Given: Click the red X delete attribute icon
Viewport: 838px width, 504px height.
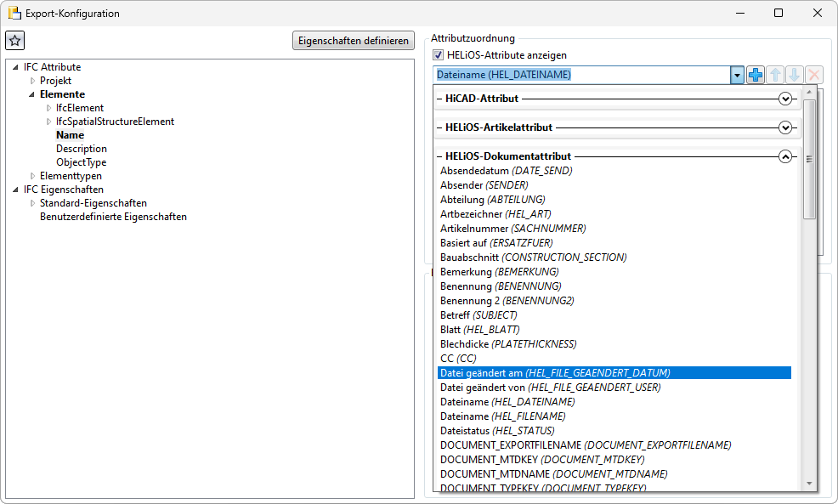Looking at the screenshot, I should tap(813, 75).
